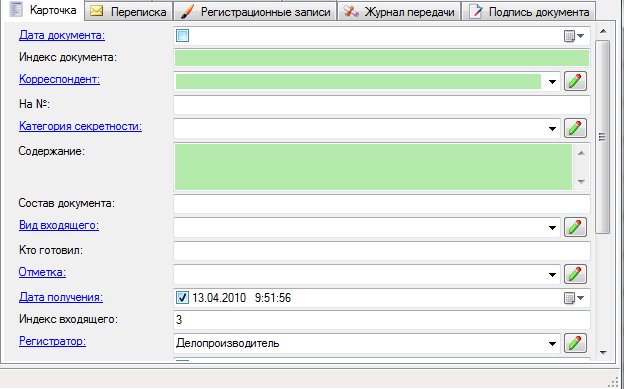This screenshot has height=389, width=624.
Task: Expand the Вид входящего dropdown
Action: 552,228
